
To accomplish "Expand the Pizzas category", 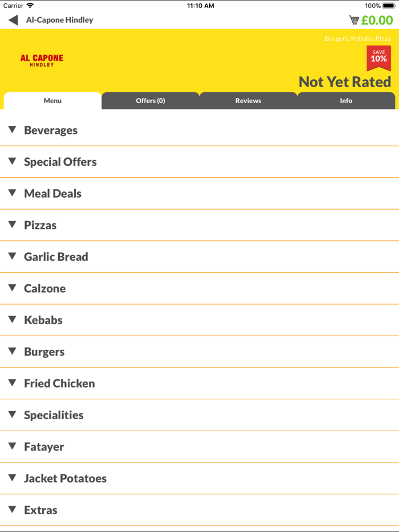I will coord(40,225).
